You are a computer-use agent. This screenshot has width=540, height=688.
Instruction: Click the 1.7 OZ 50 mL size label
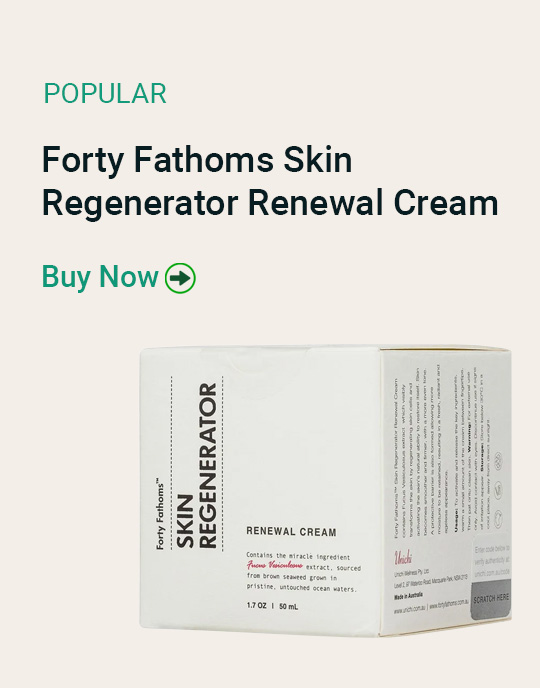point(272,606)
